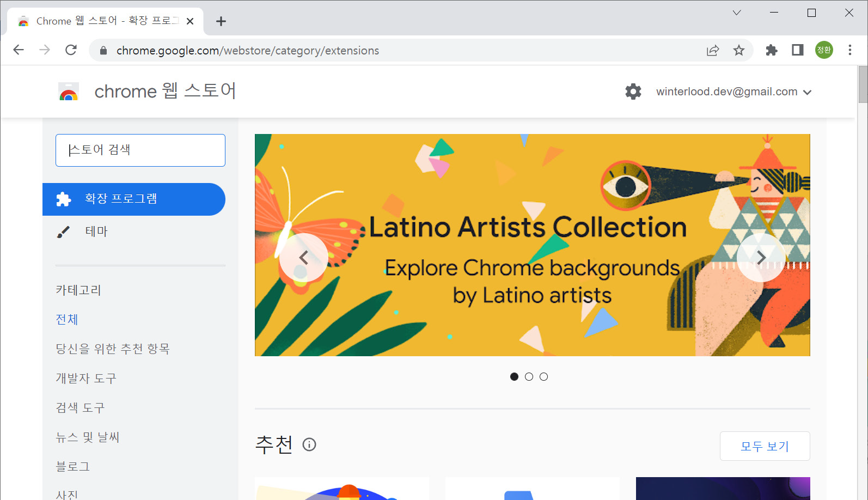The image size is (868, 500).
Task: Click the address bar URL
Action: coord(248,51)
